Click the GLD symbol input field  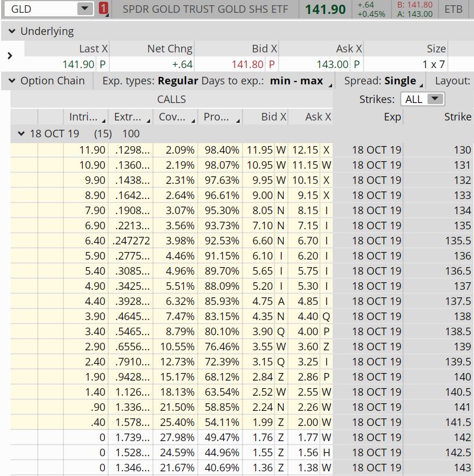point(40,9)
